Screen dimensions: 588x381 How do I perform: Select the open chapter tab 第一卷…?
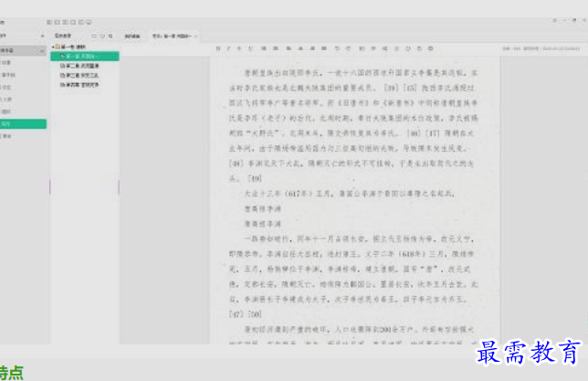point(173,36)
